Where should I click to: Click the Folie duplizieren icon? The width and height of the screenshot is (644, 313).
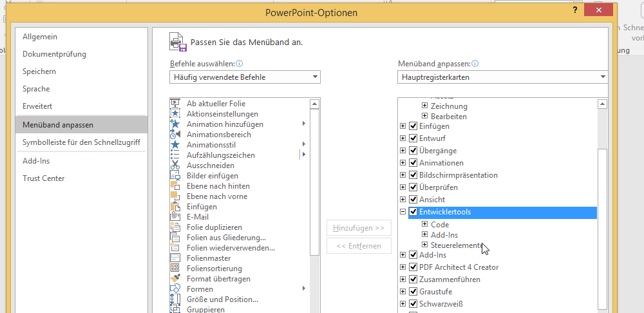pos(175,227)
